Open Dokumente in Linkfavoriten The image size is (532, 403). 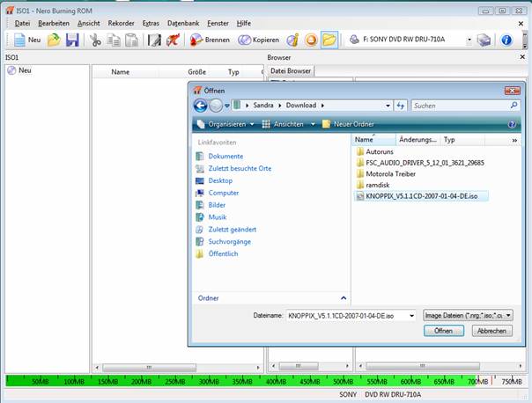click(x=225, y=157)
